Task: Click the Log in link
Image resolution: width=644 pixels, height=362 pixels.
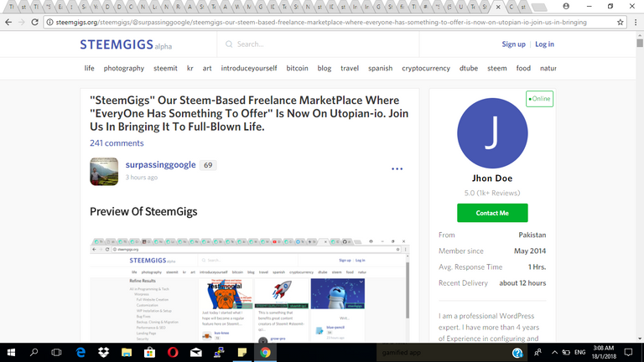Action: [x=544, y=44]
